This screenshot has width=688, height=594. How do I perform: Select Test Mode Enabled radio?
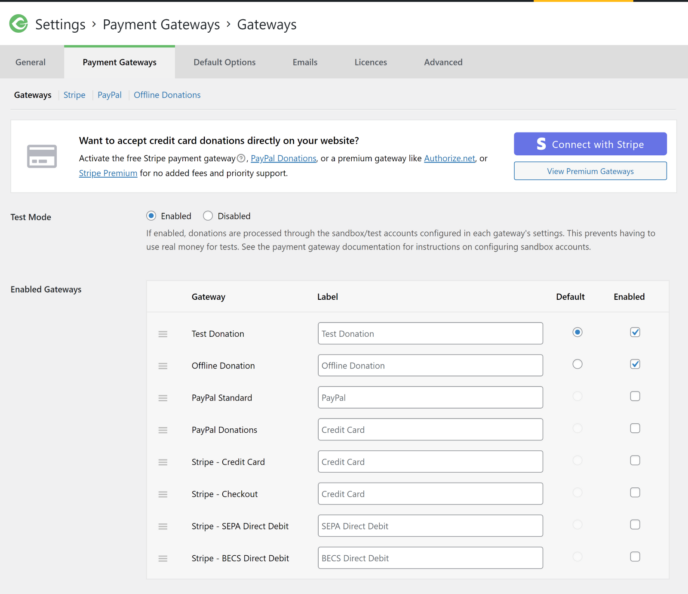tap(151, 216)
